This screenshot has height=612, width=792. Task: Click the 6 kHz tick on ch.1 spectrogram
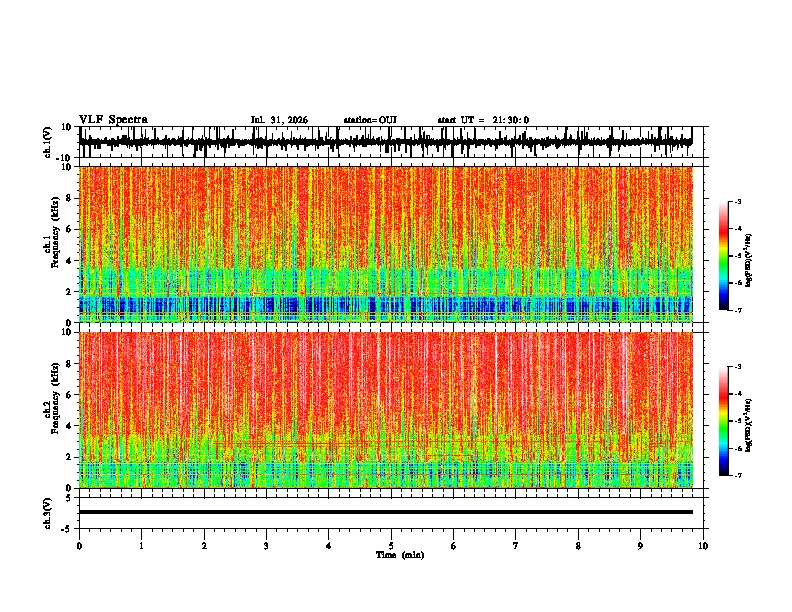(70, 230)
